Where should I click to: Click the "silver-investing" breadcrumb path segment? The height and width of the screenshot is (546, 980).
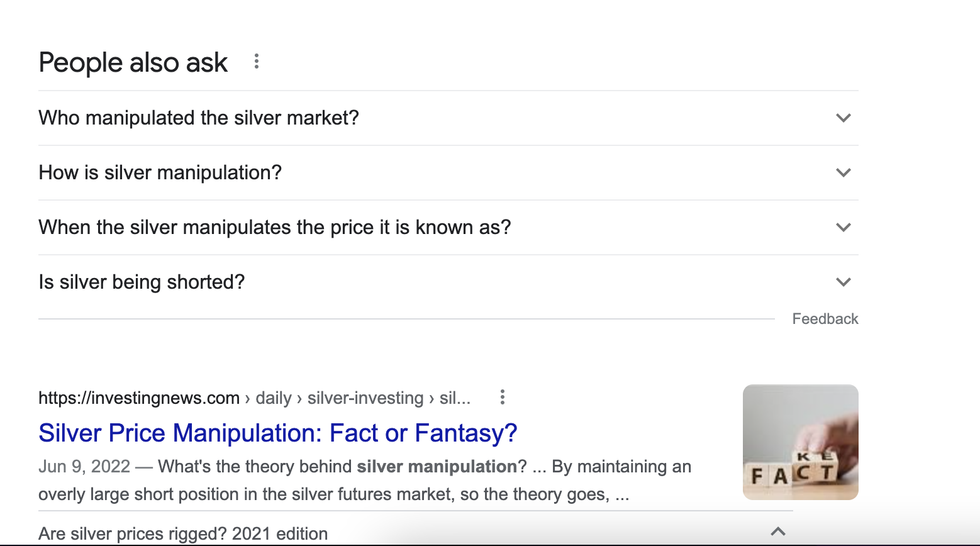pyautogui.click(x=365, y=398)
